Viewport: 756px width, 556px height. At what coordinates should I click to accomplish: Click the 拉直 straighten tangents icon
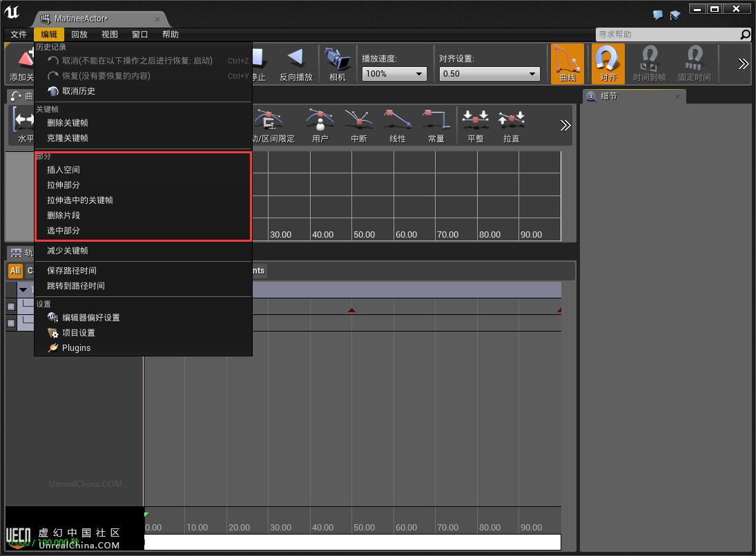point(511,126)
